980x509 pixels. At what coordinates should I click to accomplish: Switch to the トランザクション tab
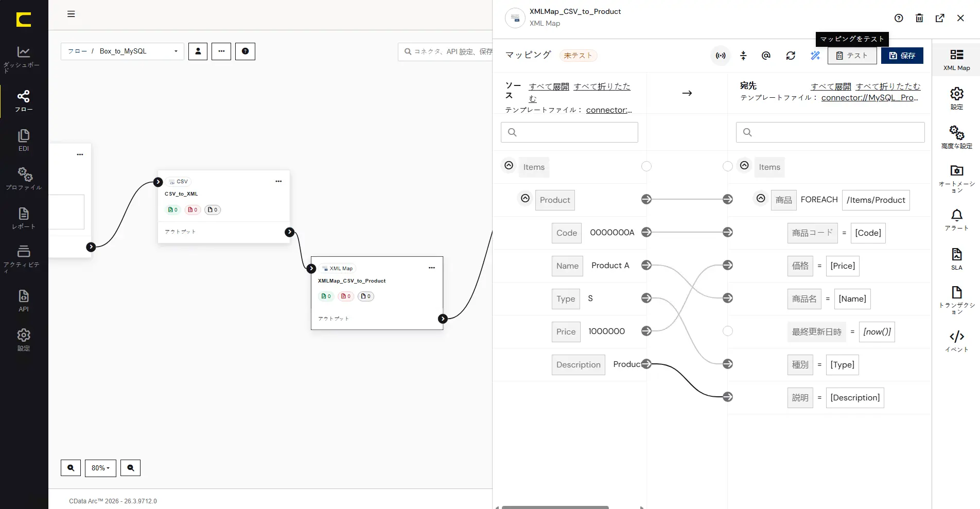(956, 301)
